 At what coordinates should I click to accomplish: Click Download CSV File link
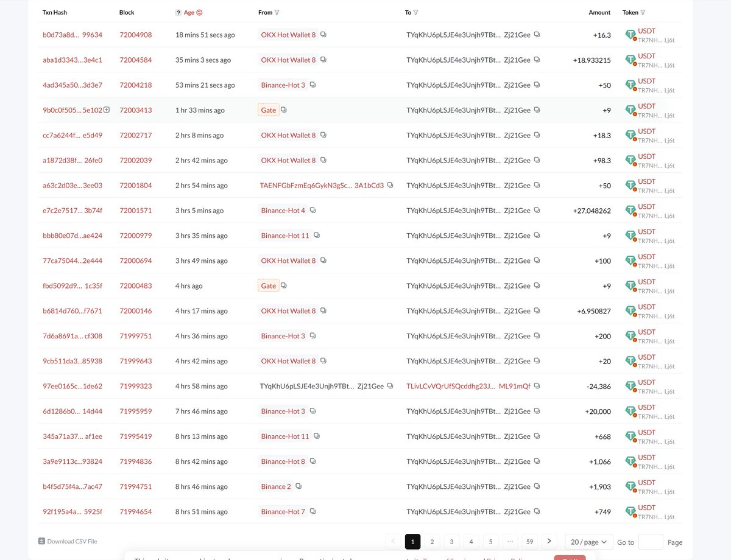tap(72, 541)
